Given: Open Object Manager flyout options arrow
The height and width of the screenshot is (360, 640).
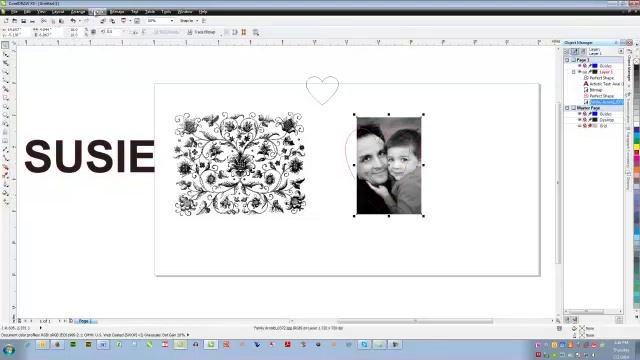Looking at the screenshot, I should pyautogui.click(x=621, y=51).
